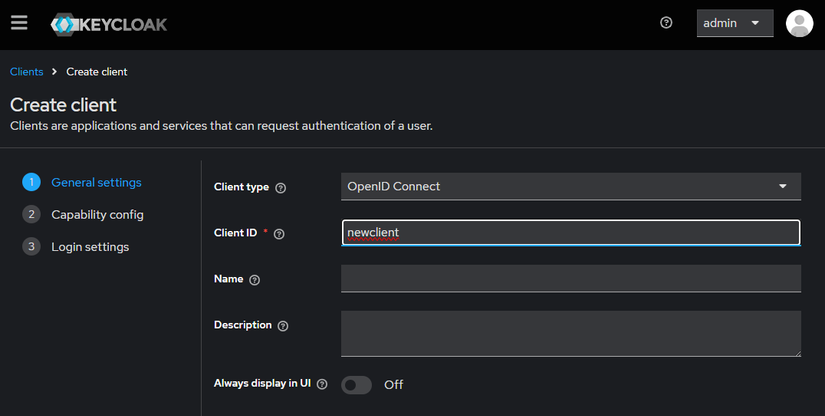This screenshot has height=416, width=825.
Task: Click the Keycloak logo
Action: point(108,24)
